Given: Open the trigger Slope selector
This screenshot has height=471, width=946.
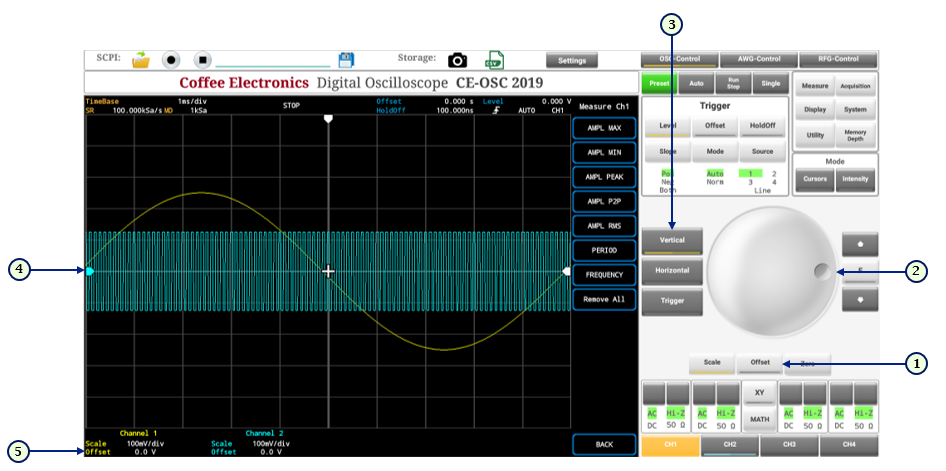Looking at the screenshot, I should [667, 152].
